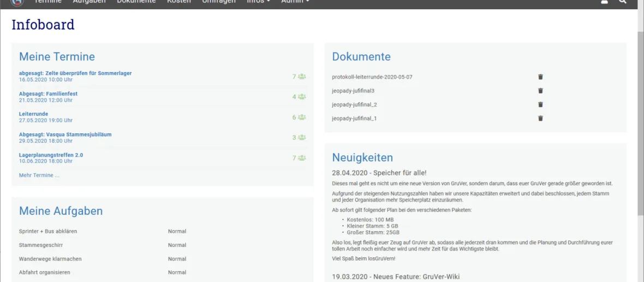The image size is (644, 282).
Task: Open the Leiterrunde appointment
Action: [34, 114]
